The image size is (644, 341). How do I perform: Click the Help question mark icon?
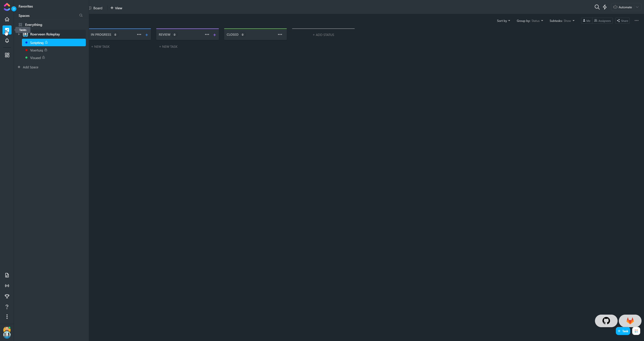click(x=7, y=307)
